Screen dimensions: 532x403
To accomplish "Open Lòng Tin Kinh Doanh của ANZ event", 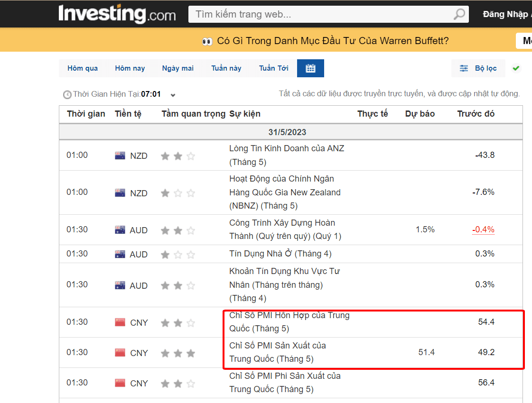I will (287, 155).
